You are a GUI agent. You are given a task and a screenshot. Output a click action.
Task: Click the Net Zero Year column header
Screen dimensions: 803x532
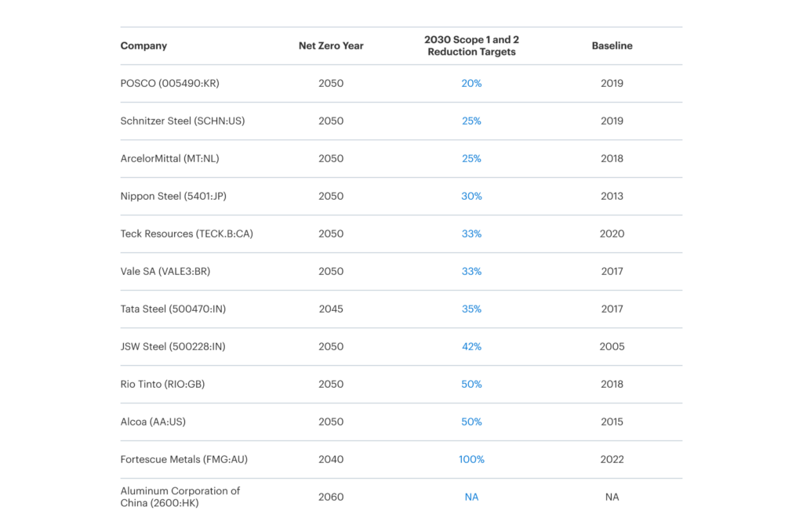pyautogui.click(x=331, y=45)
